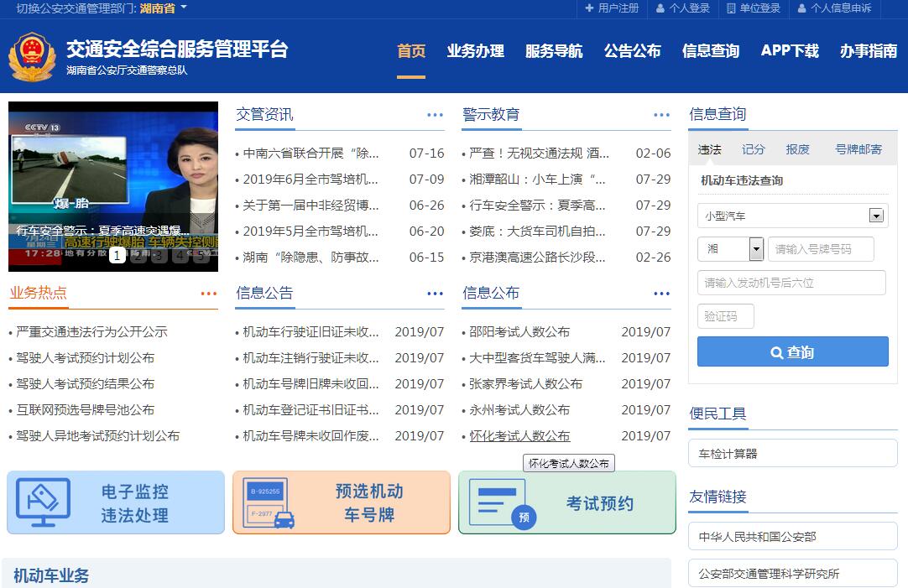Open the 小型汽车 vehicle type dropdown
908x588 pixels.
pos(876,216)
